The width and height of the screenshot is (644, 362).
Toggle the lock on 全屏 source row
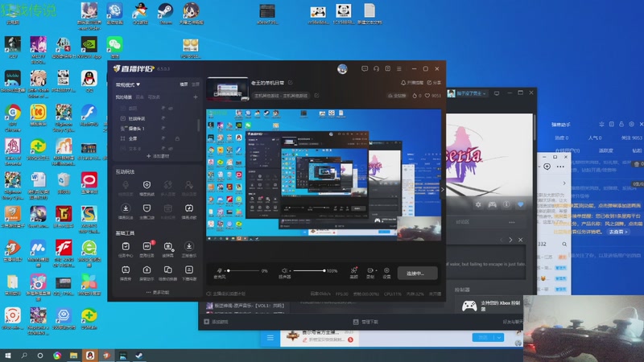[177, 138]
